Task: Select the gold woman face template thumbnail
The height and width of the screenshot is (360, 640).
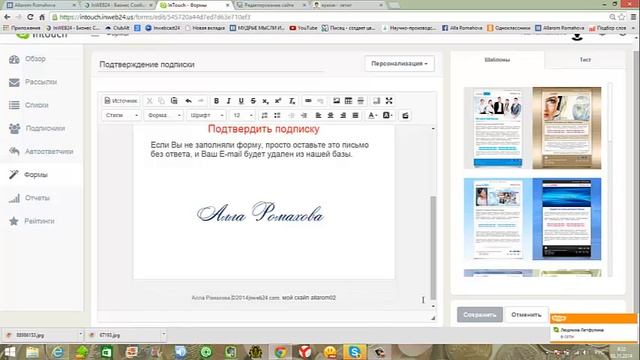Action: (x=567, y=128)
